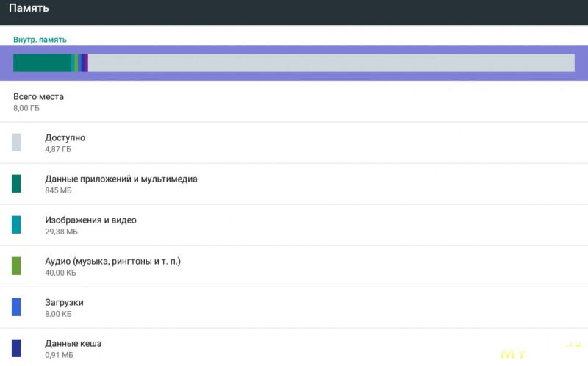Click the internal storage usage bar

(x=294, y=62)
